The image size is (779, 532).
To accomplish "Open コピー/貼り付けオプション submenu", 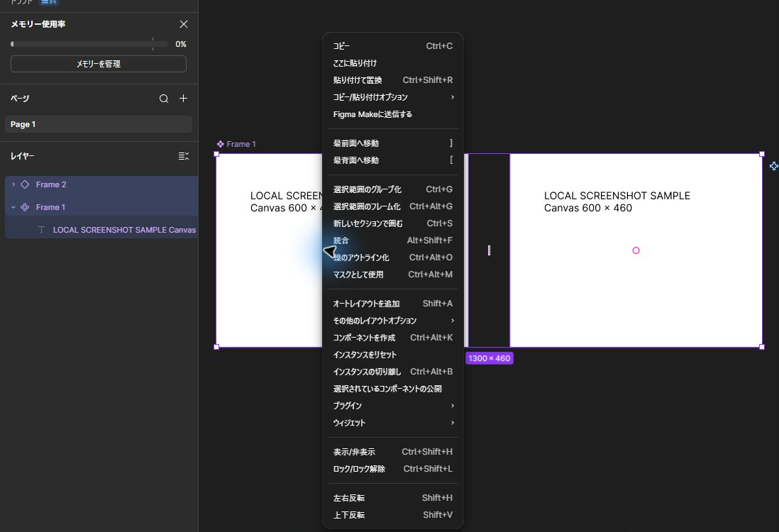I will [393, 97].
